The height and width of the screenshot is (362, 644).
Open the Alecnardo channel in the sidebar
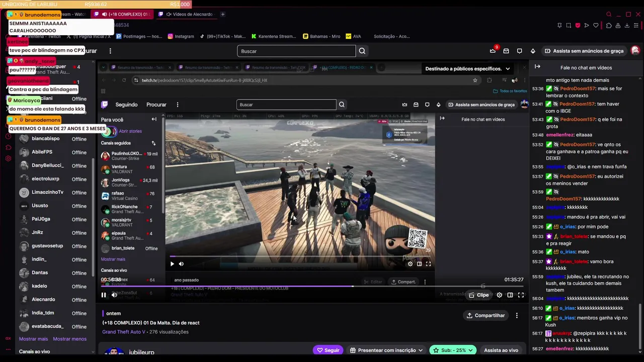click(55, 300)
